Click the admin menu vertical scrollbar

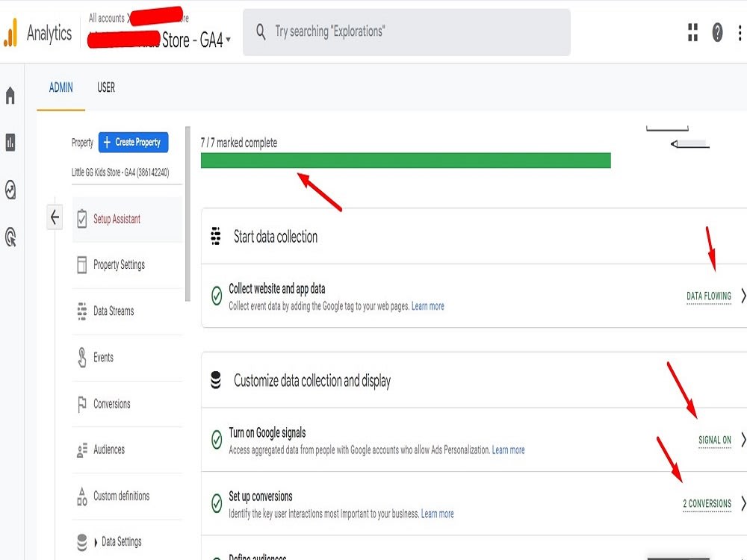[x=187, y=214]
